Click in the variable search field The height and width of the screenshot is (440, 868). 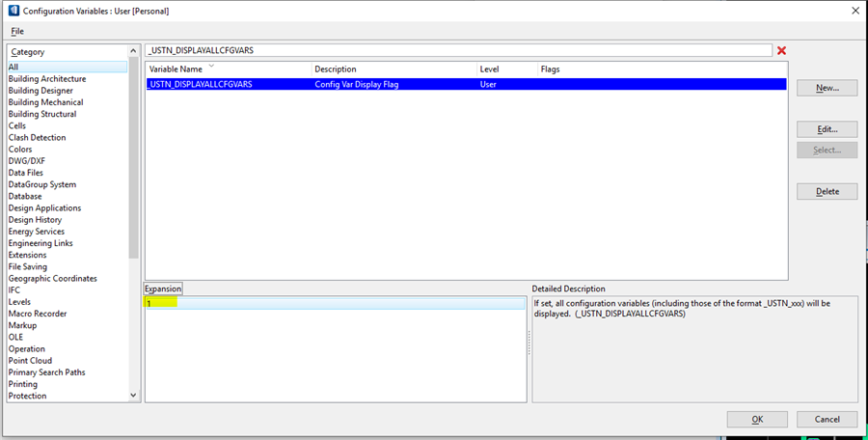(458, 50)
